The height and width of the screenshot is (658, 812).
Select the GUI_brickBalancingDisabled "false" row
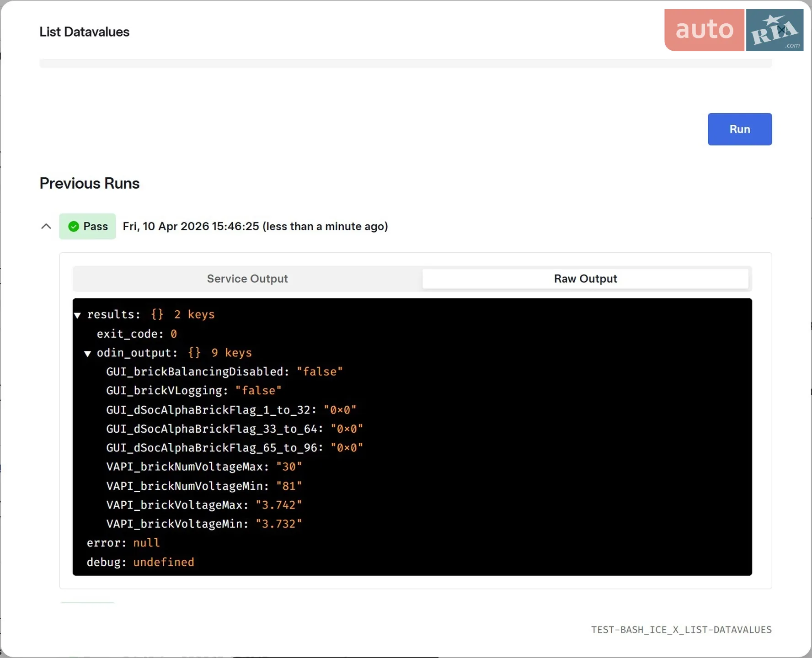(224, 371)
